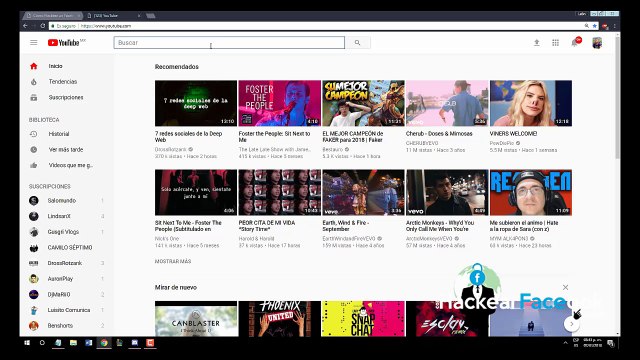Screen dimensions: 640x360
Task: Click the Videos que me g... sidebar item
Action: (x=67, y=165)
